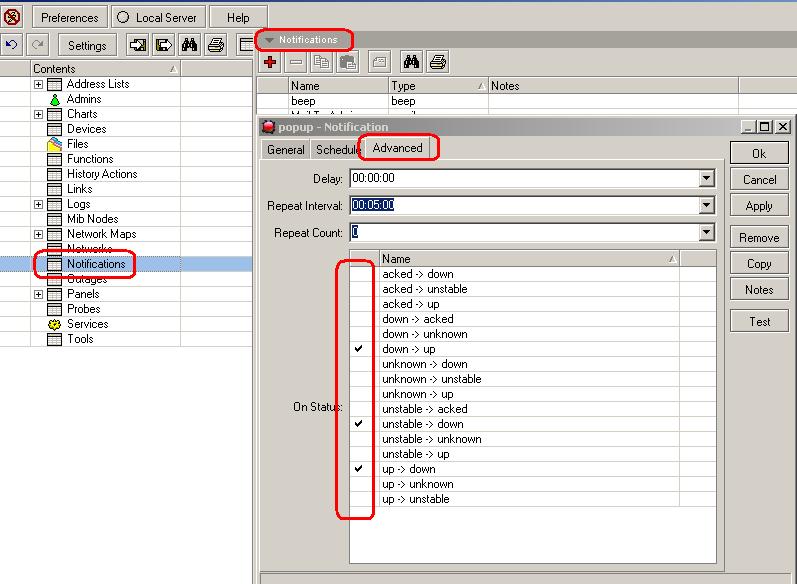Click the Apply button
Screen dimensions: 797x584
click(759, 206)
